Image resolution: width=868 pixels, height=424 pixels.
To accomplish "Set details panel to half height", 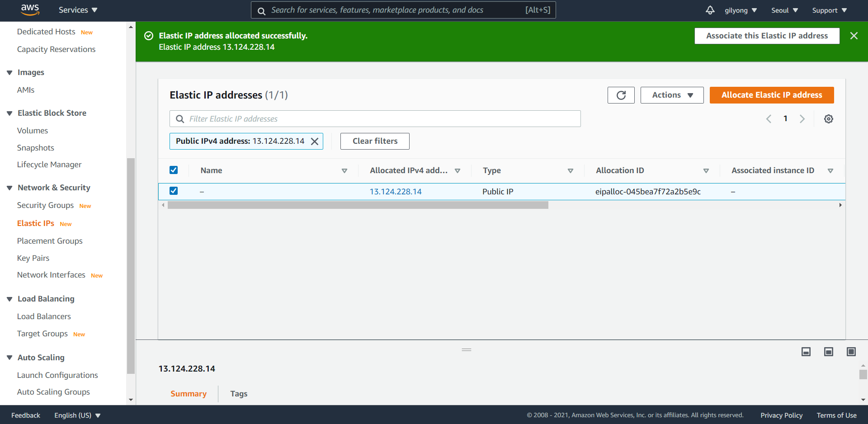I will click(829, 352).
